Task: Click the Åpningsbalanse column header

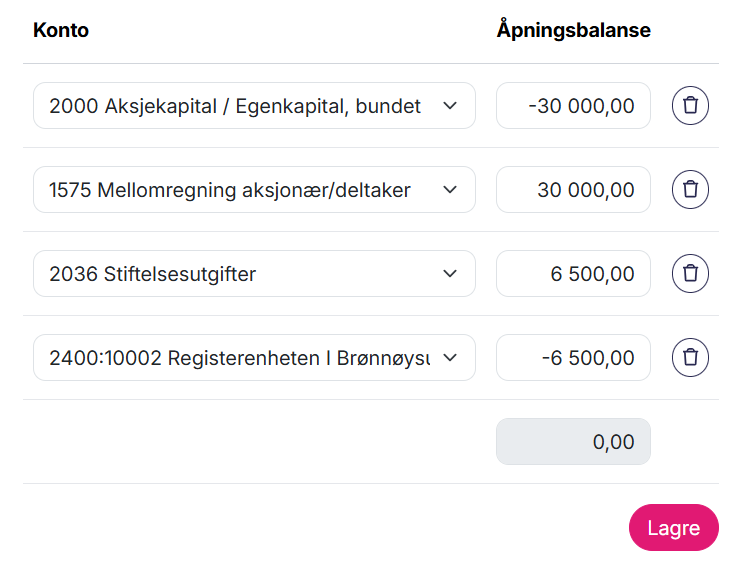Action: coord(573,30)
